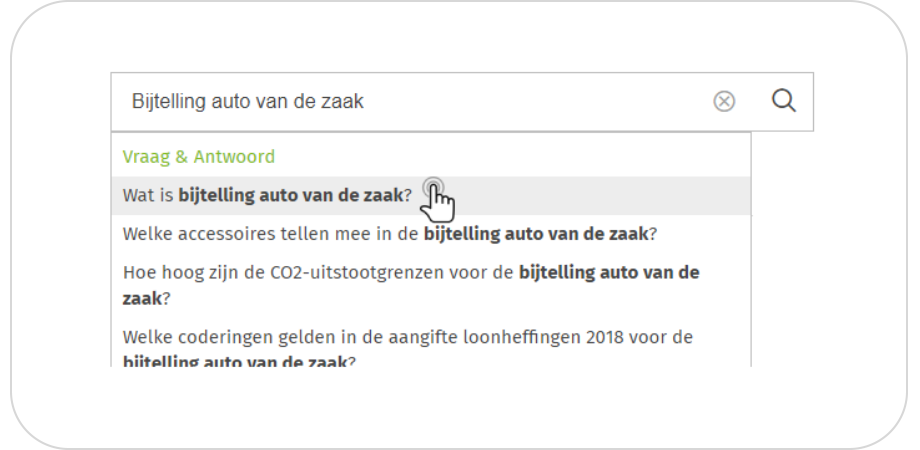Choose the 'CO2-uitstootgrenzen' question suggestion
920x450 pixels.
(x=410, y=285)
